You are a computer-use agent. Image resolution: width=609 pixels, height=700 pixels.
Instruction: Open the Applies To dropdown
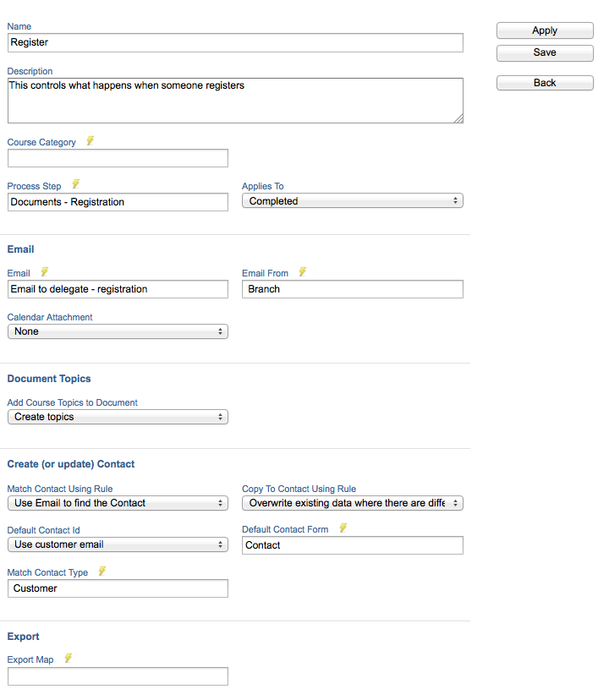point(353,201)
